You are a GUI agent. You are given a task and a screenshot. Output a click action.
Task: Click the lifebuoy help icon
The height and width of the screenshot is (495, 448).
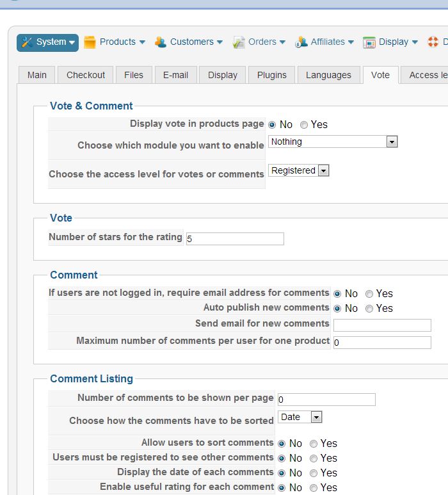433,42
